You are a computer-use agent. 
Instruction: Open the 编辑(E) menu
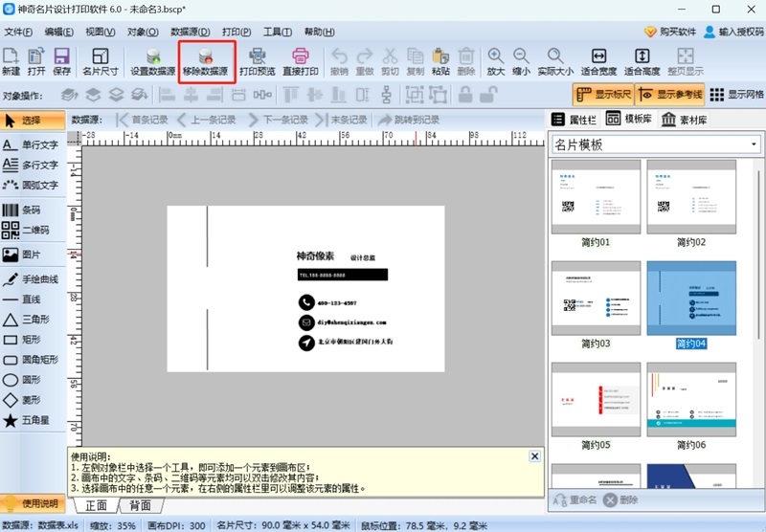58,32
